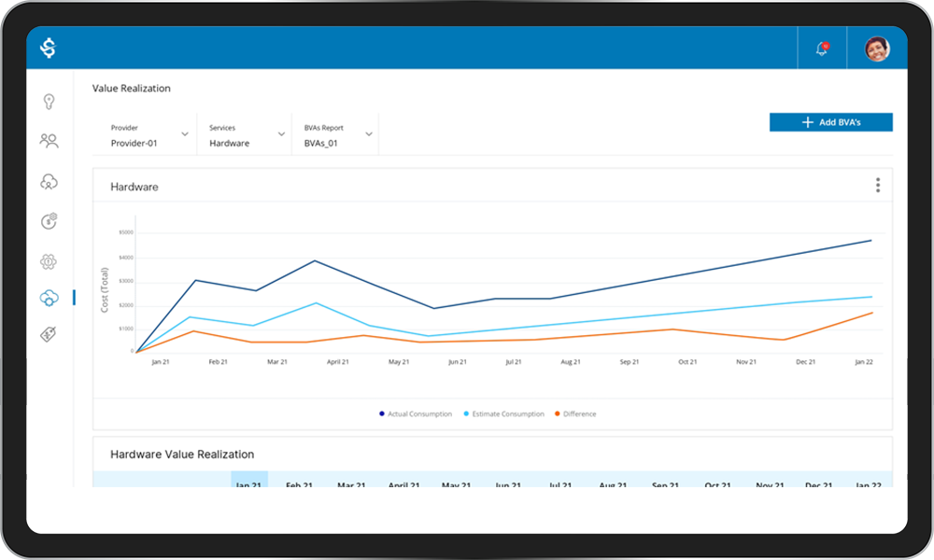This screenshot has width=934, height=560.
Task: Click the BVAs_01 value
Action: pos(320,144)
